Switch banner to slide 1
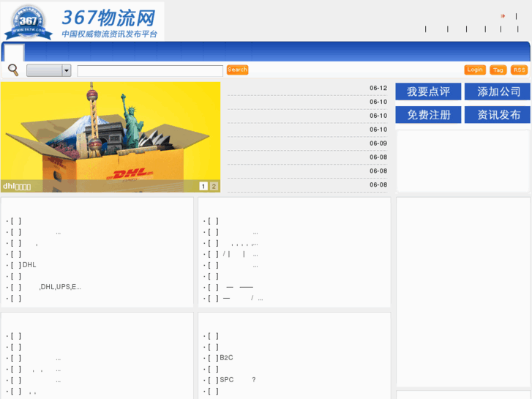The height and width of the screenshot is (399, 532). tap(203, 186)
